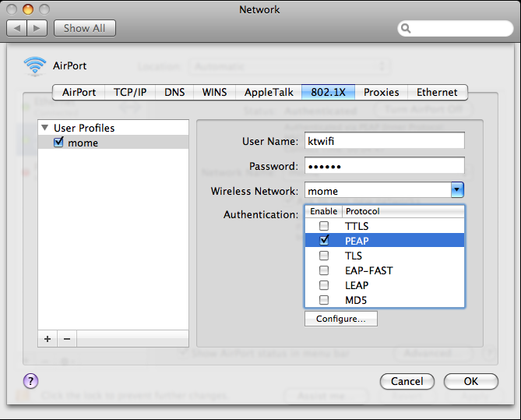Confirm with the OK button

click(x=471, y=381)
